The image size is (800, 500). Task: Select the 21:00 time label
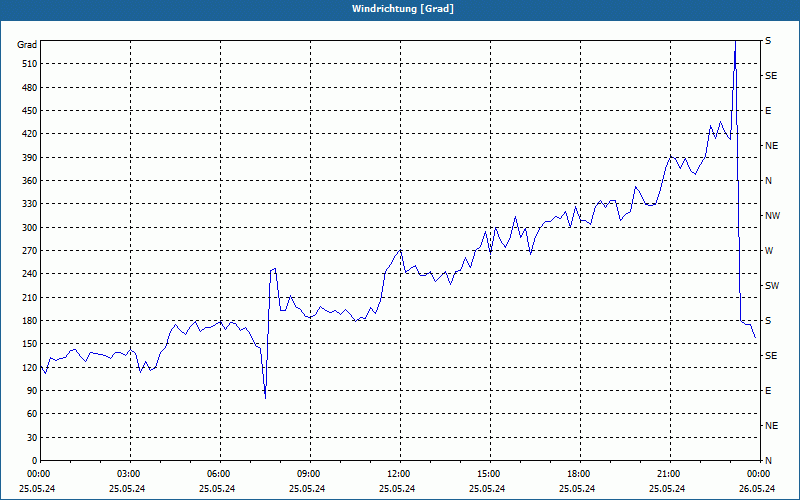(670, 474)
